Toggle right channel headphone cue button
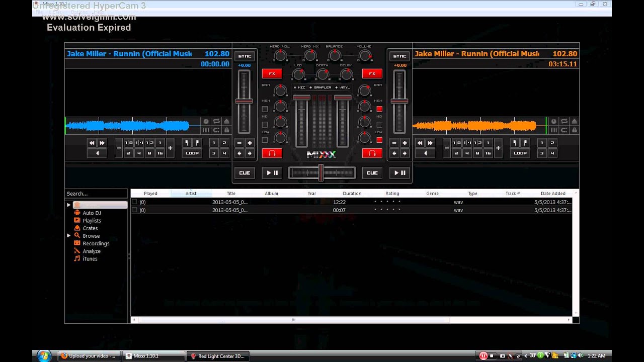This screenshot has width=644, height=362. [x=372, y=153]
